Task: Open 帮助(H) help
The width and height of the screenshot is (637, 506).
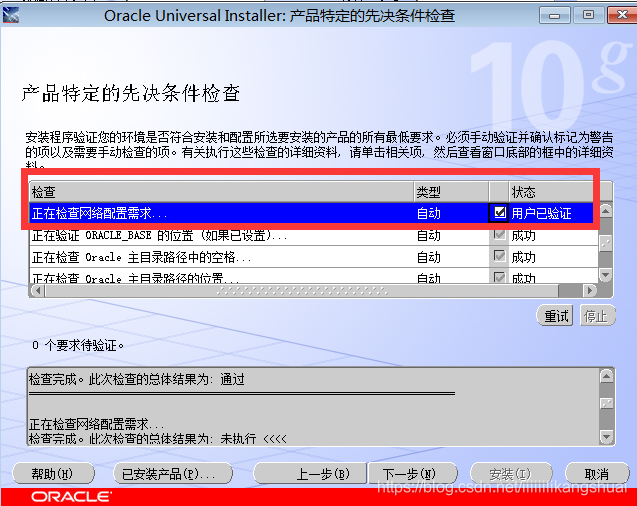Action: click(x=53, y=474)
